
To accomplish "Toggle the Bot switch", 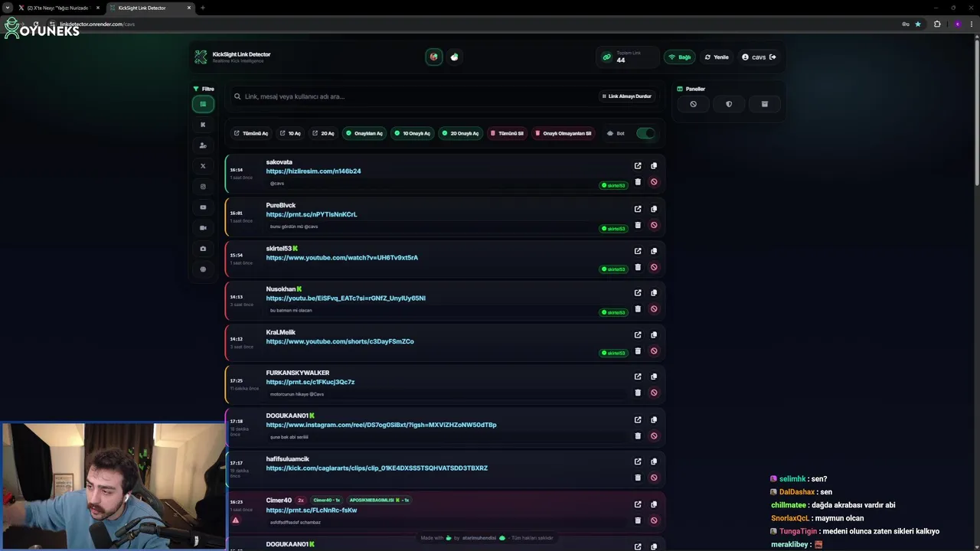I will pos(645,133).
